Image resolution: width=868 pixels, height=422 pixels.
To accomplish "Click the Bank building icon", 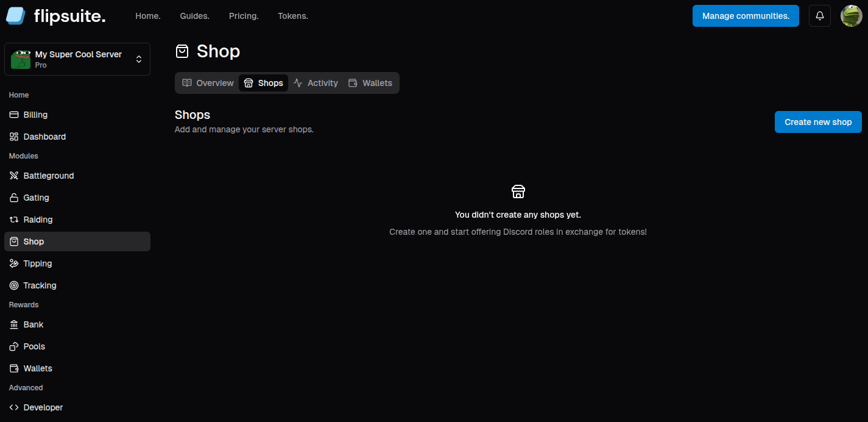I will pyautogui.click(x=14, y=324).
